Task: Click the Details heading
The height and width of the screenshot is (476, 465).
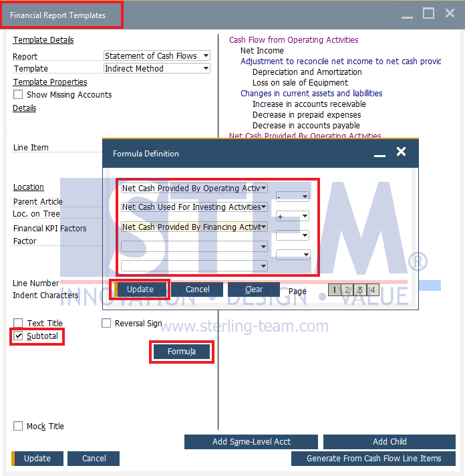Action: click(25, 108)
